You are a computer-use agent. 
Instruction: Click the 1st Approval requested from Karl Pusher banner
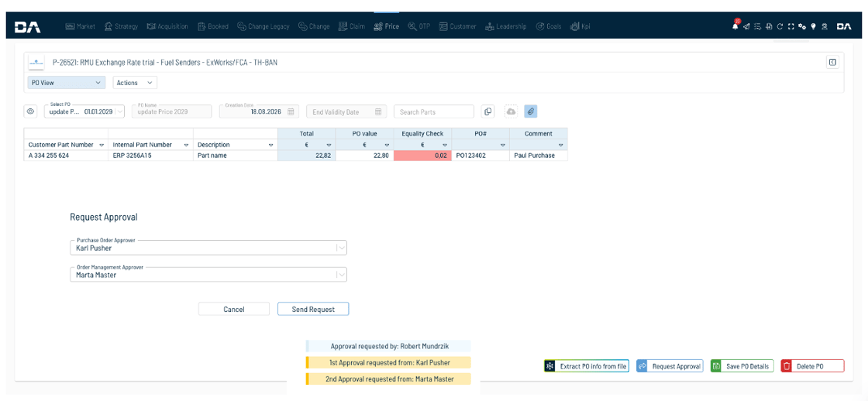pos(388,363)
